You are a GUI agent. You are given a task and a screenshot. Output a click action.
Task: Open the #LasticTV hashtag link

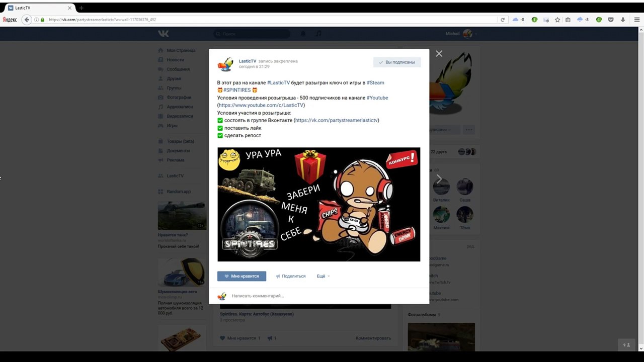pyautogui.click(x=278, y=82)
